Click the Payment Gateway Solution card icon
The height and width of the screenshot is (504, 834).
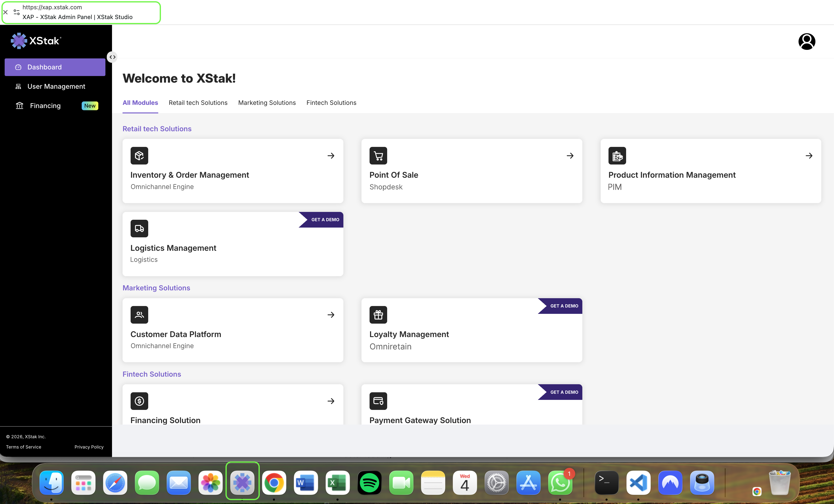tap(378, 401)
